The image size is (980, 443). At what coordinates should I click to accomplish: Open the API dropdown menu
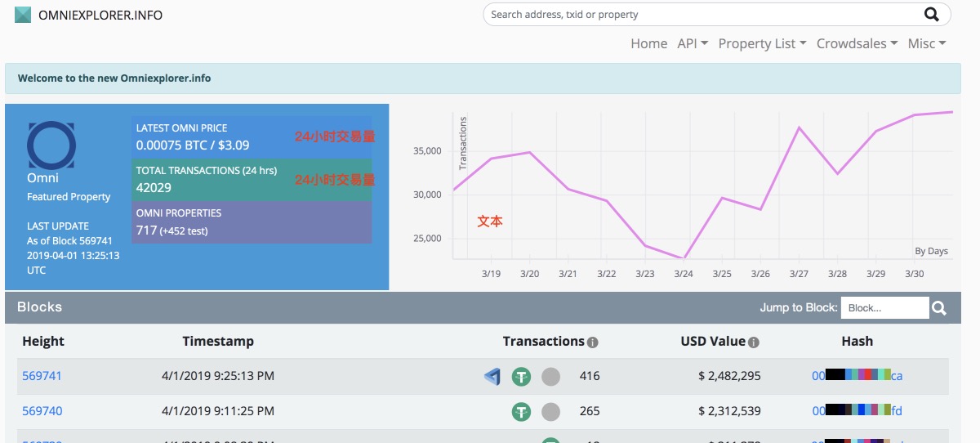(693, 43)
